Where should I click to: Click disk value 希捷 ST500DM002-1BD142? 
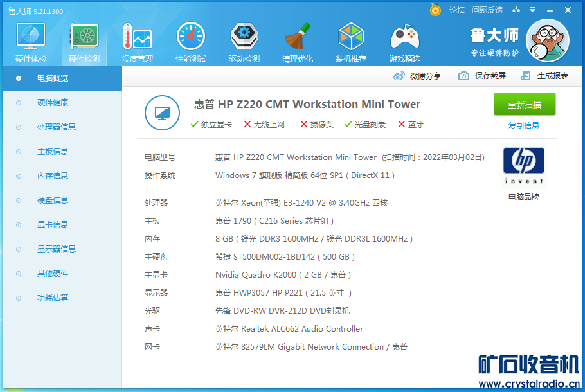tap(285, 257)
